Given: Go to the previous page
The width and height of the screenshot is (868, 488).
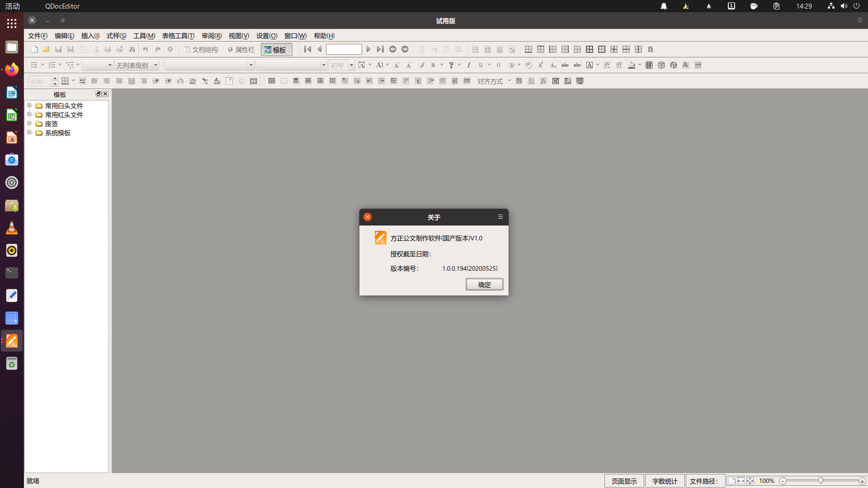Looking at the screenshot, I should click(320, 49).
